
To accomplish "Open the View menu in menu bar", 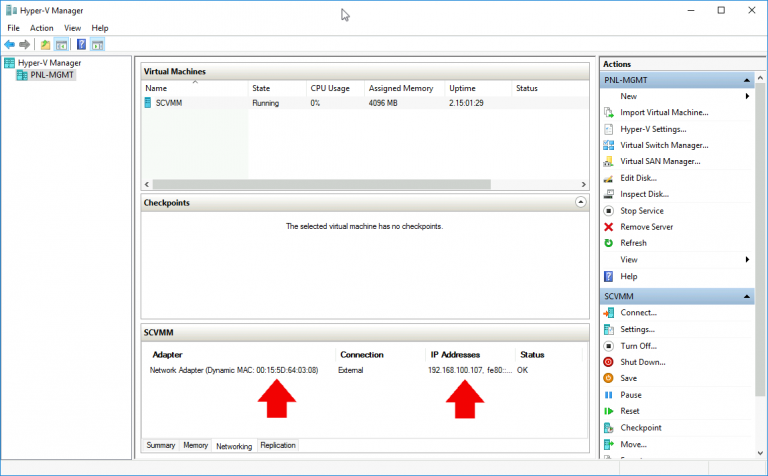I will tap(72, 28).
